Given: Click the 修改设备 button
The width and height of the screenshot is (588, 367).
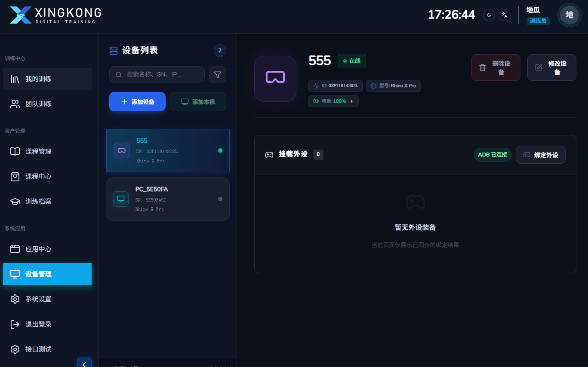Looking at the screenshot, I should (x=552, y=67).
